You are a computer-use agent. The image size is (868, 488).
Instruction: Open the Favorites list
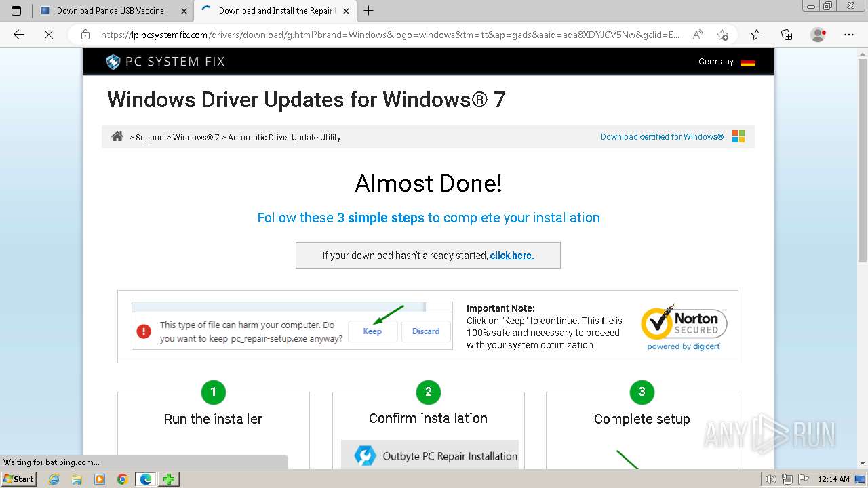[757, 35]
